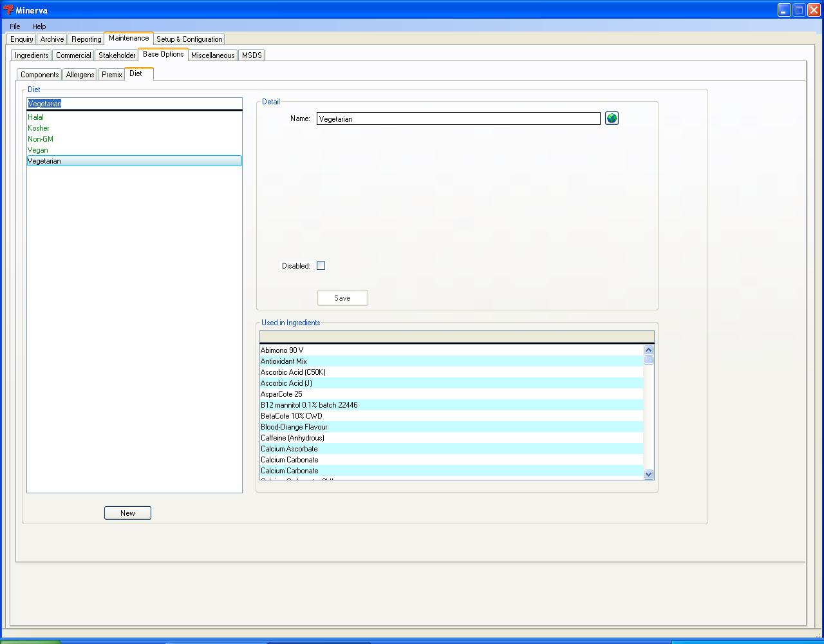This screenshot has height=644, width=824.
Task: Click the globe icon beside Name field
Action: tap(612, 118)
